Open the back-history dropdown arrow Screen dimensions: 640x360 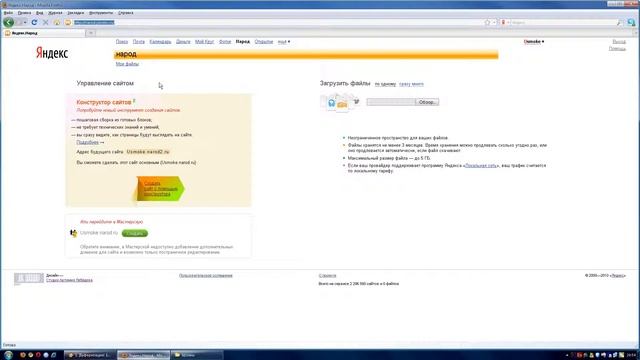pos(25,22)
